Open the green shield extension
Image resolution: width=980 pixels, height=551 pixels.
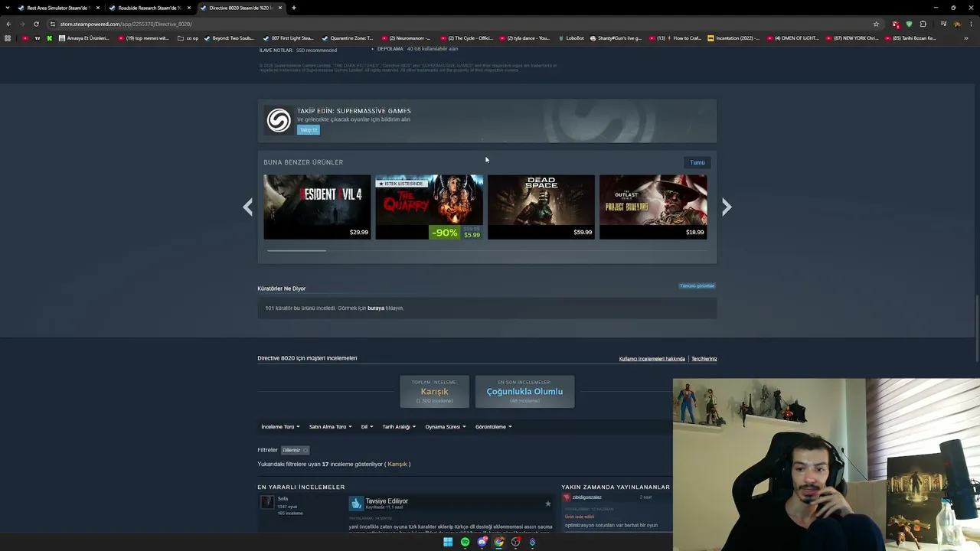(x=909, y=24)
